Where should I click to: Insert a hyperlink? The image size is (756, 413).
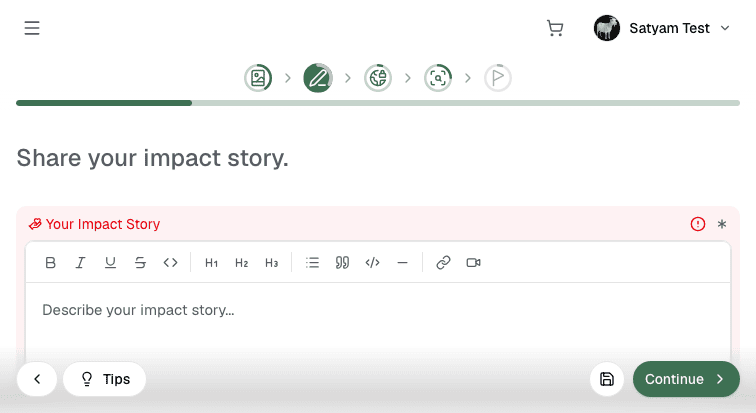pyautogui.click(x=443, y=263)
